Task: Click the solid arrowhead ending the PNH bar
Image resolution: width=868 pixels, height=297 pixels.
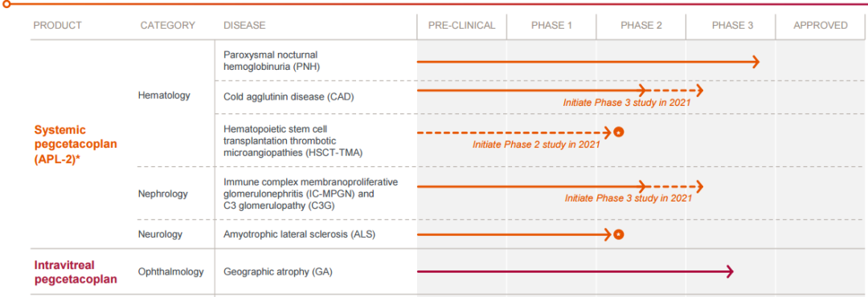Action: 755,61
